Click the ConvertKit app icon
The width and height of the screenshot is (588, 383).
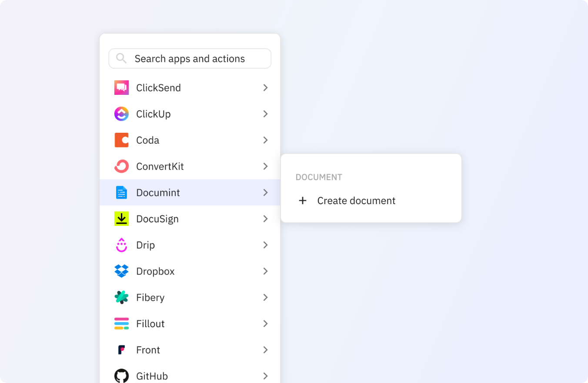121,166
